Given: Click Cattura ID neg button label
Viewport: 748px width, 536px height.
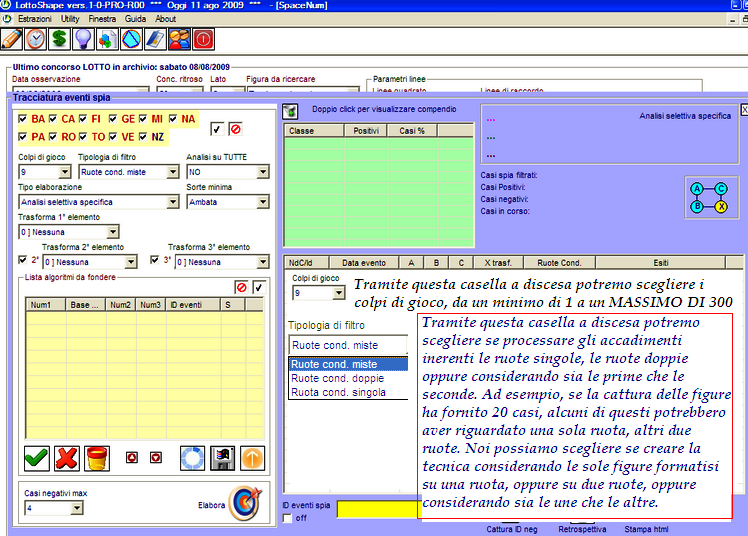Looking at the screenshot, I should pos(511,529).
